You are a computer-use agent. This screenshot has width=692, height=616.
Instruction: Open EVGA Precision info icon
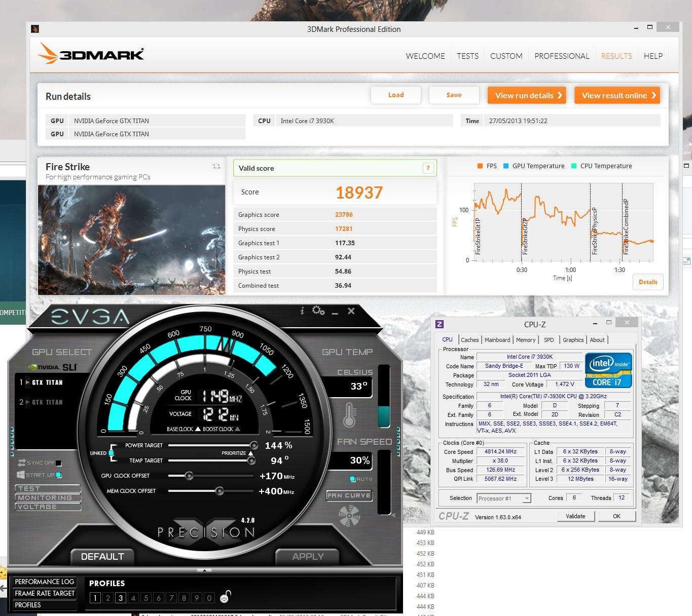303,311
